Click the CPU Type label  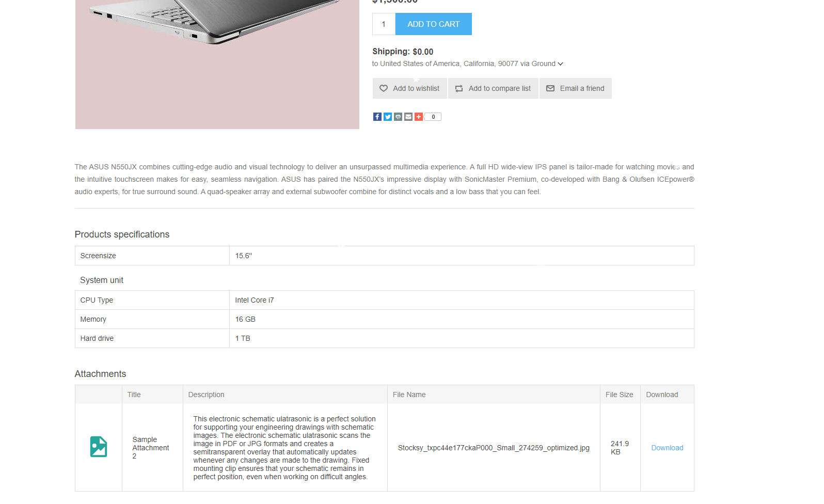(97, 300)
